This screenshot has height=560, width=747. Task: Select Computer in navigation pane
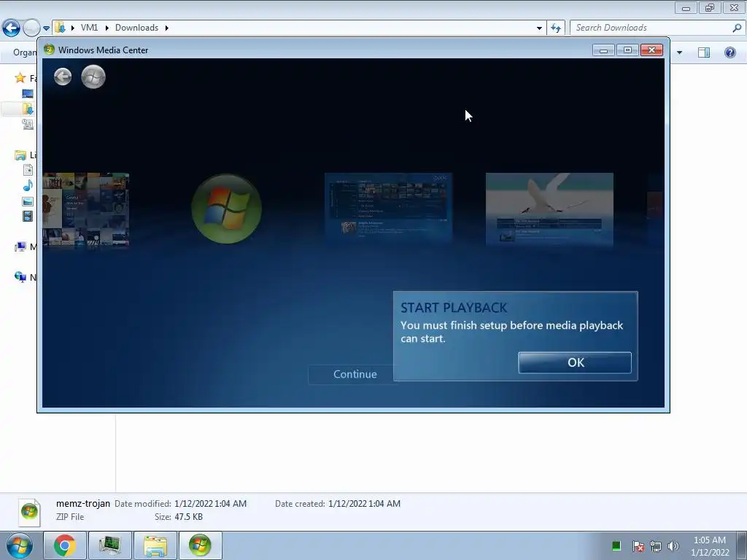point(20,246)
